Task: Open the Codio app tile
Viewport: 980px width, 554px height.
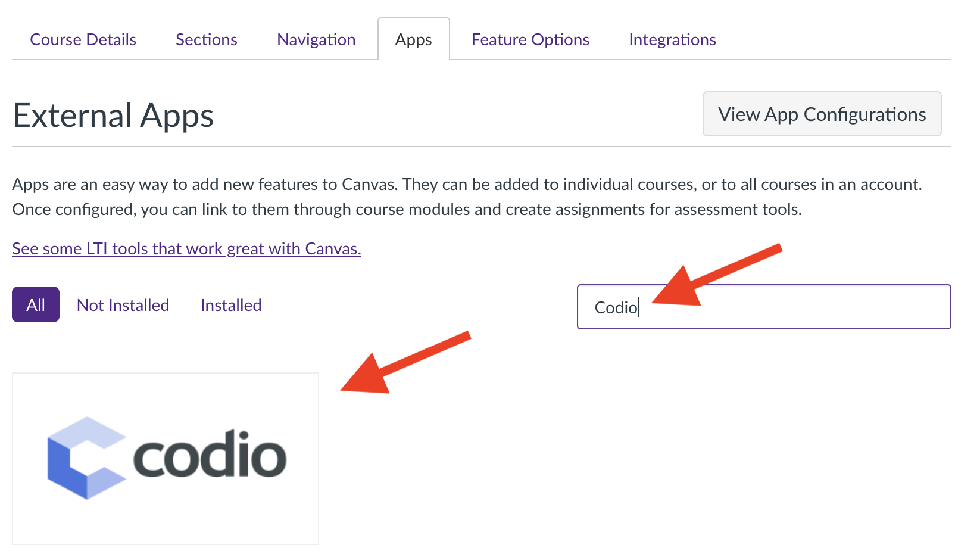Action: click(x=166, y=459)
